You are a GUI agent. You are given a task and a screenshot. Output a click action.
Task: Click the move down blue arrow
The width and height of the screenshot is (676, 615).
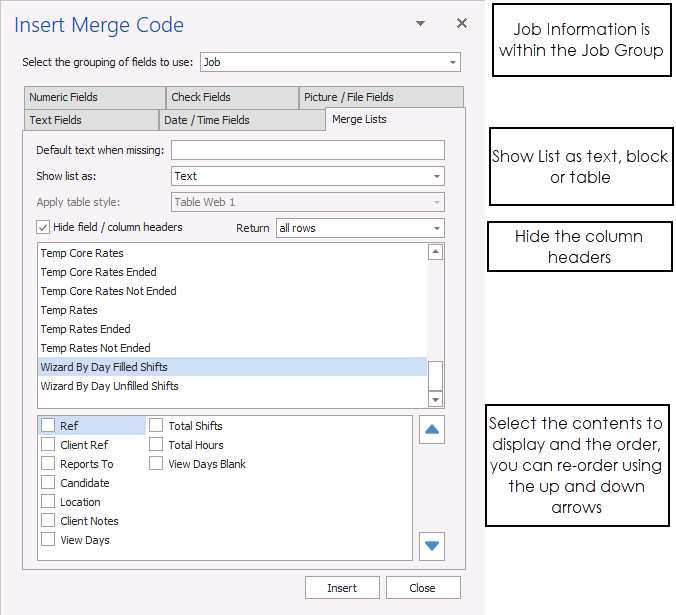[432, 546]
